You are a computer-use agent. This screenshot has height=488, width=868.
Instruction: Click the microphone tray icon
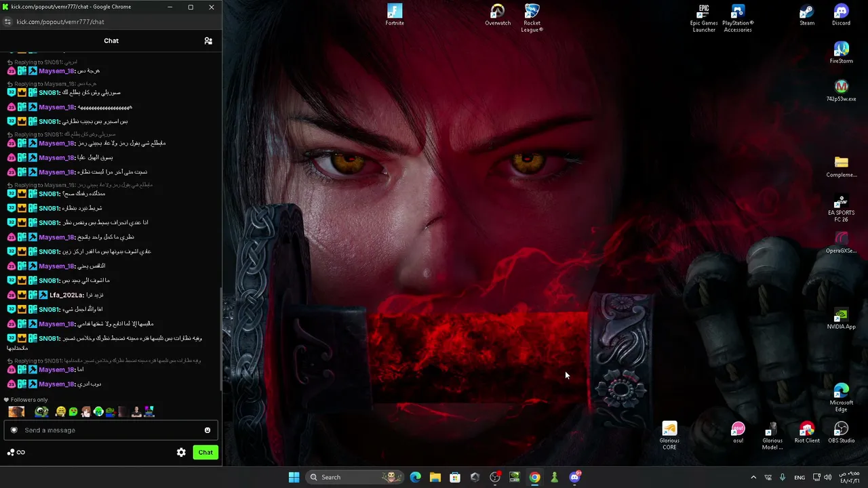[x=783, y=477]
